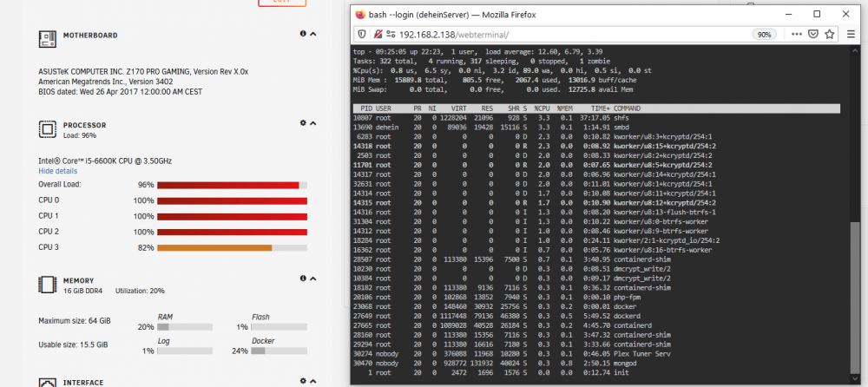Open Interface settings gear icon
Screen dimensions: 868x387
click(303, 380)
